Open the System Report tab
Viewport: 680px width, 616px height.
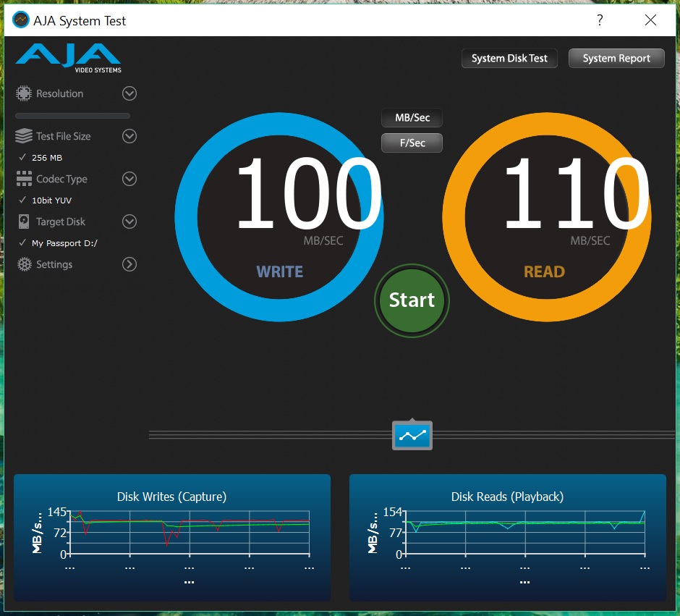pos(616,58)
